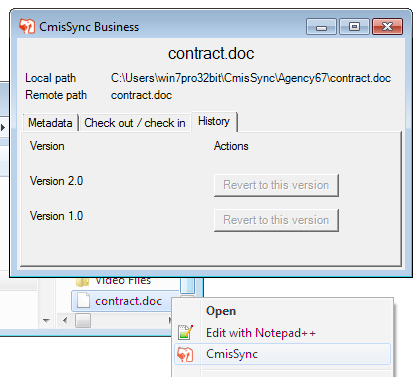Select CmisSync in the context menu
This screenshot has height=377, width=420.
(x=282, y=354)
